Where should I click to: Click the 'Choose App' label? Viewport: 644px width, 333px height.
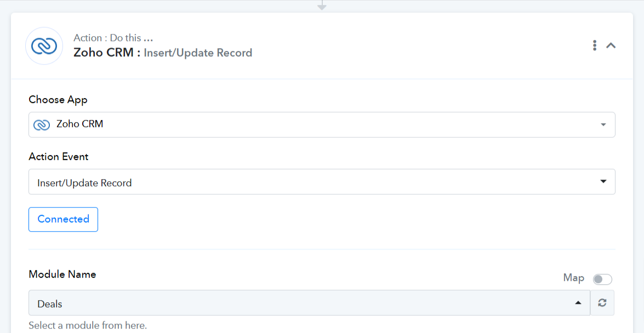click(58, 100)
